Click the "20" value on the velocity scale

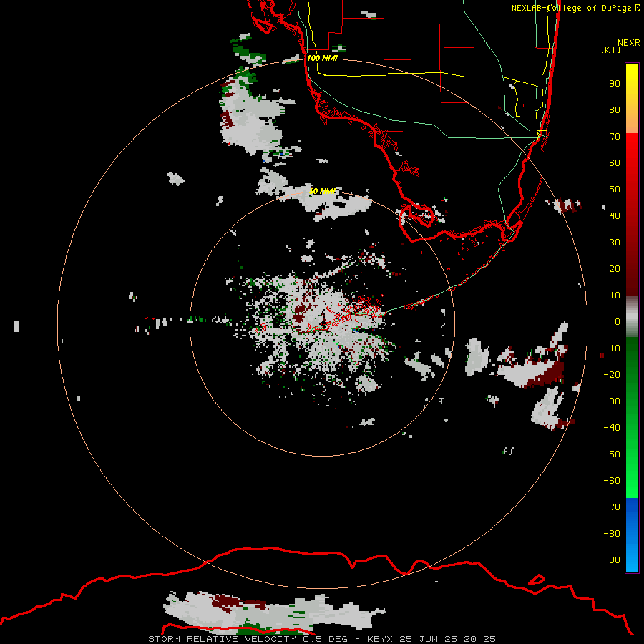(615, 269)
